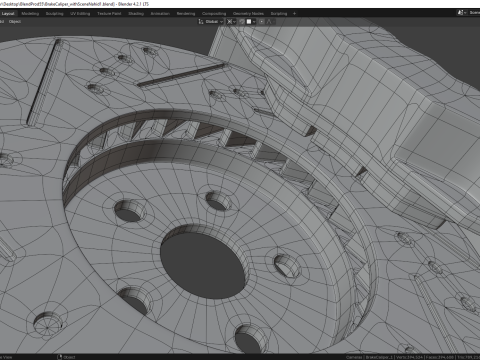This screenshot has width=480, height=360.
Task: Click the transform orientation axes icon
Action: 201,22
